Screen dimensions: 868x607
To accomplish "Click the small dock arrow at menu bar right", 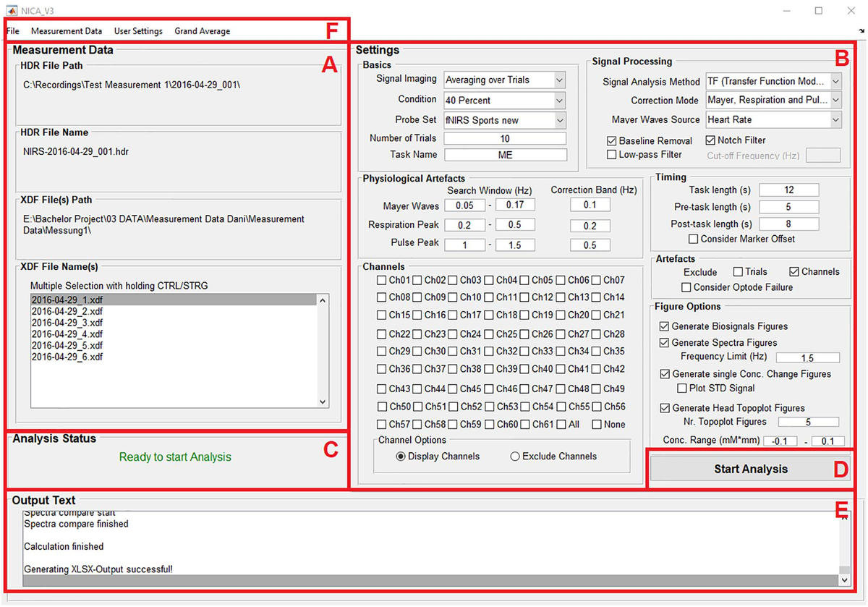I will point(861,30).
